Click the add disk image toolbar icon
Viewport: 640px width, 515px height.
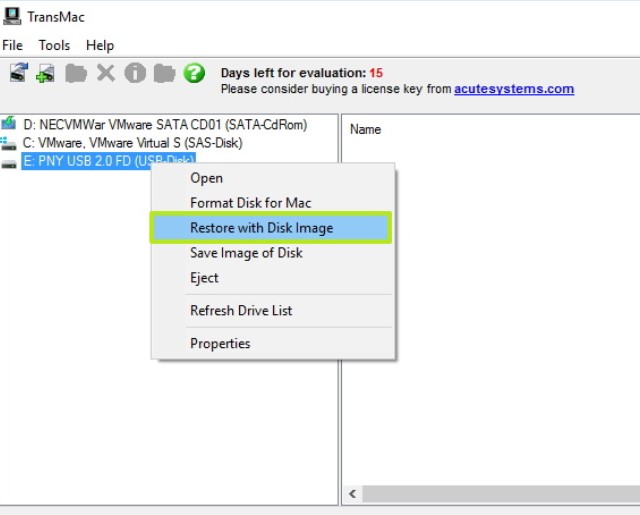45,73
